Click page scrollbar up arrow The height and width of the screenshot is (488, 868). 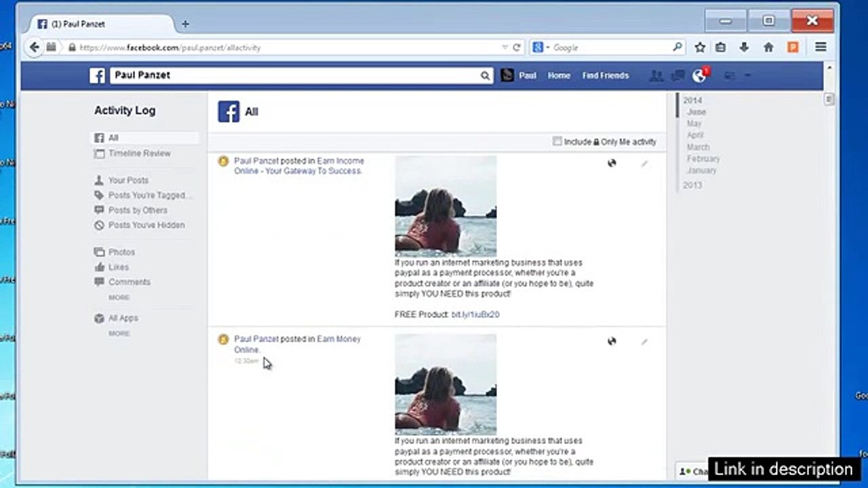(x=829, y=68)
